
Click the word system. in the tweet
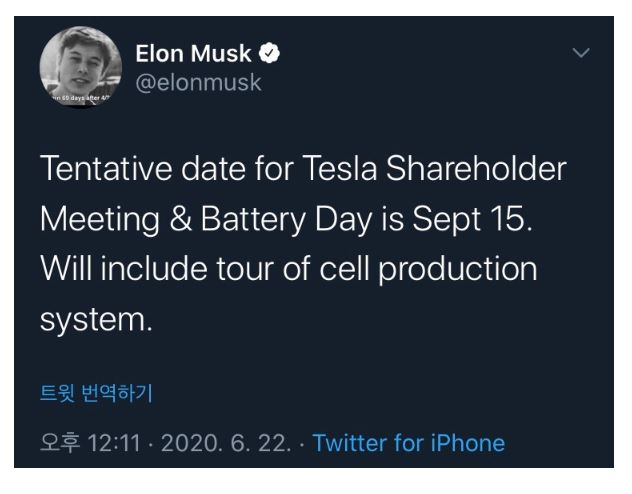[x=96, y=320]
